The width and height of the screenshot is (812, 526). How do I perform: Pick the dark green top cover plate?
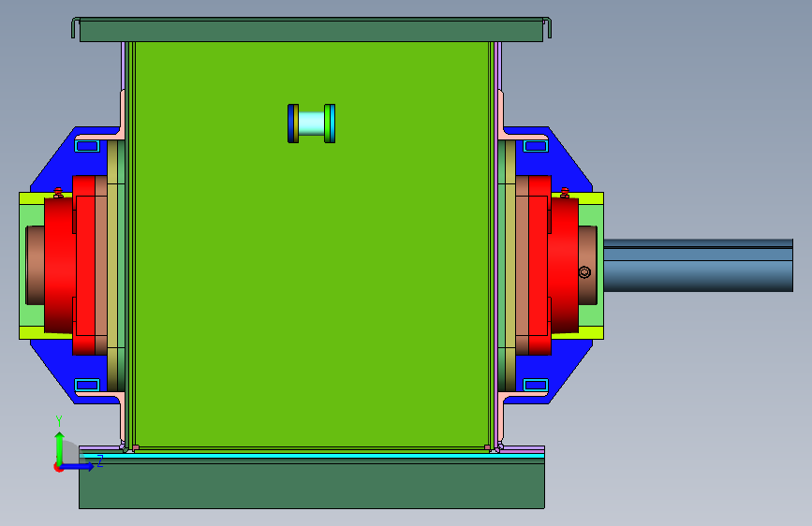coord(311,31)
